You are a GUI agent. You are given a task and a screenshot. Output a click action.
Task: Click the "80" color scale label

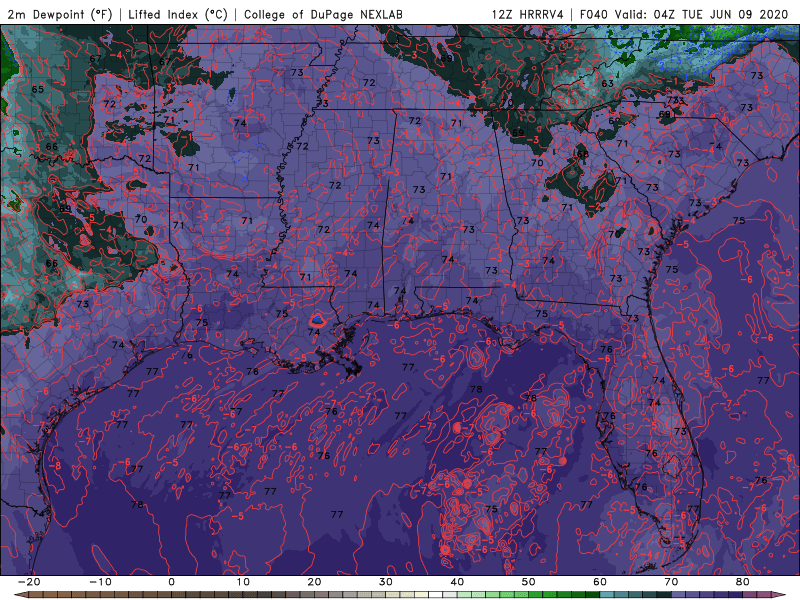pyautogui.click(x=743, y=582)
